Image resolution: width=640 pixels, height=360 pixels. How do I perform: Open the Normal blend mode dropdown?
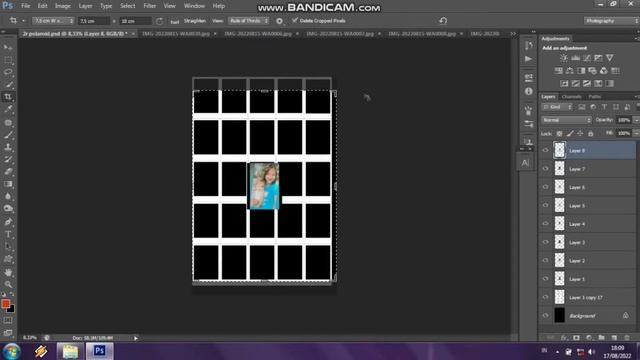[566, 120]
